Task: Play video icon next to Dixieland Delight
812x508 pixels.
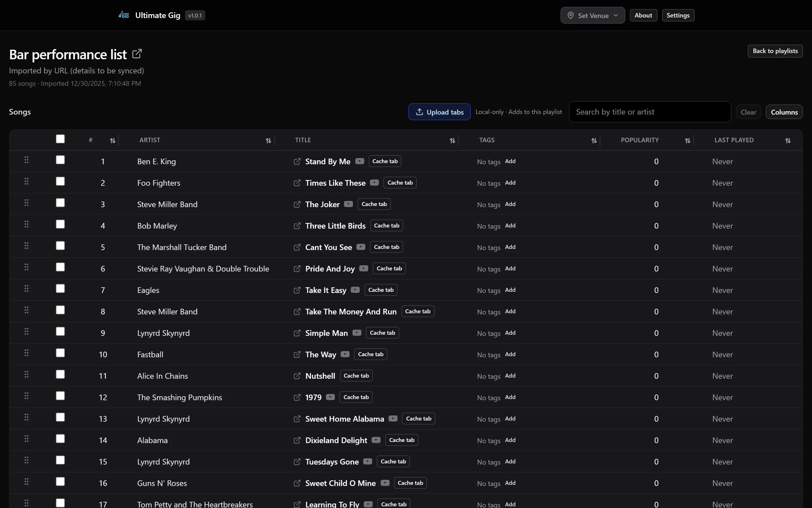Action: point(376,441)
